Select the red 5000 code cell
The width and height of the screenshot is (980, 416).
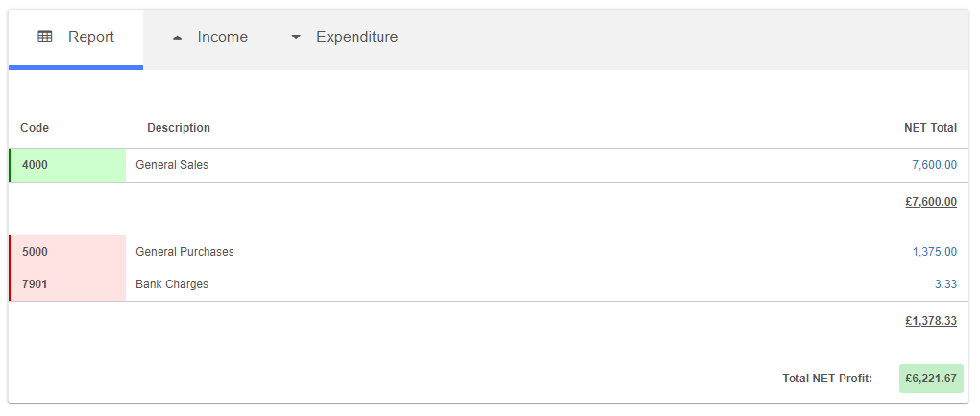[x=67, y=252]
